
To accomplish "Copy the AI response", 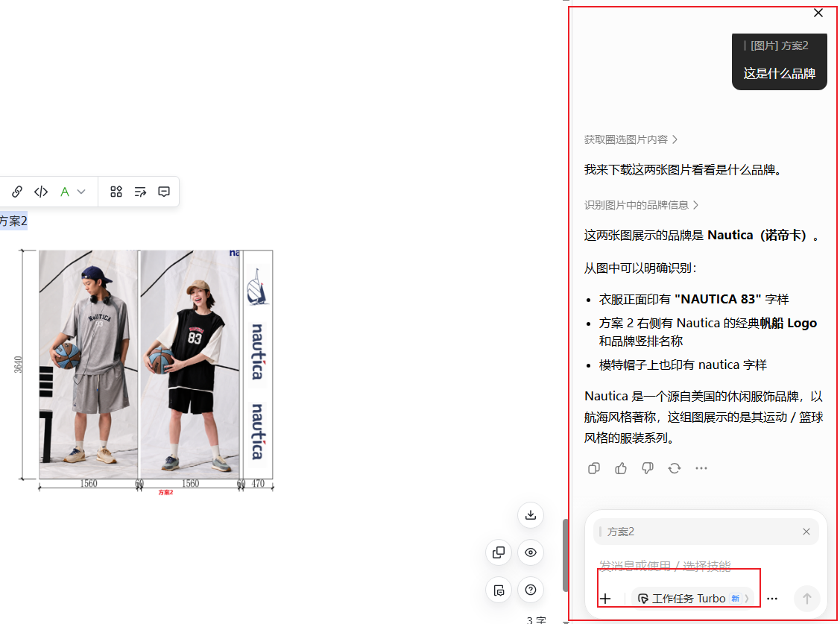I will click(593, 469).
